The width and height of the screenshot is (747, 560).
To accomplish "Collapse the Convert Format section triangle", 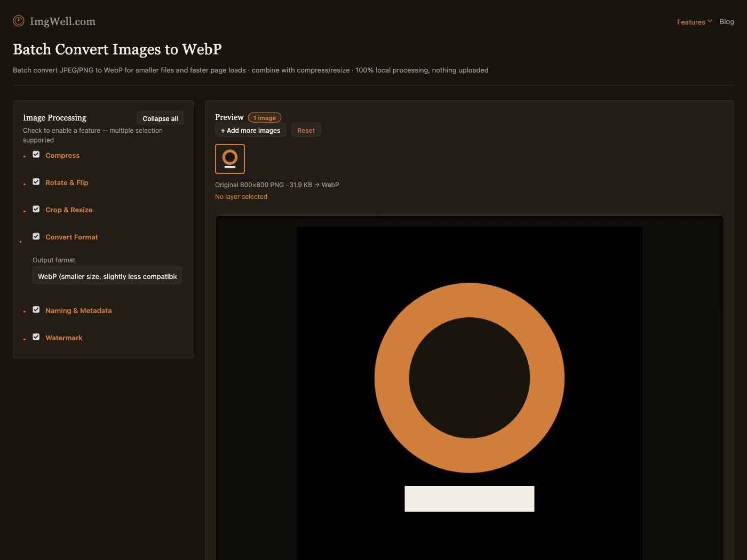I will pos(21,242).
